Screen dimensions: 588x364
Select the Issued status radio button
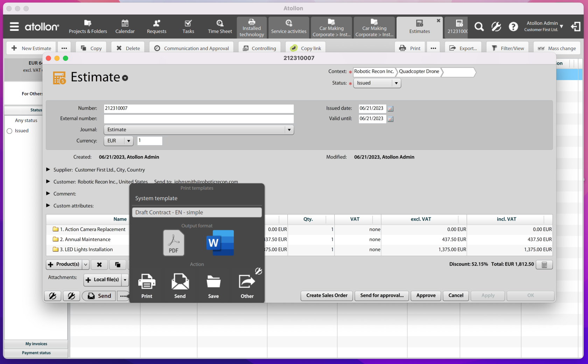click(x=9, y=131)
